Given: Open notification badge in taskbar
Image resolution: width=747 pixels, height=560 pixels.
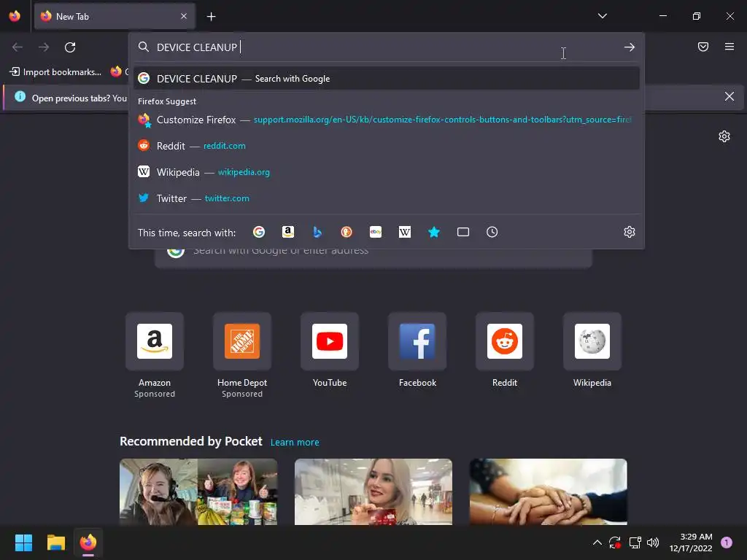Looking at the screenshot, I should point(727,542).
